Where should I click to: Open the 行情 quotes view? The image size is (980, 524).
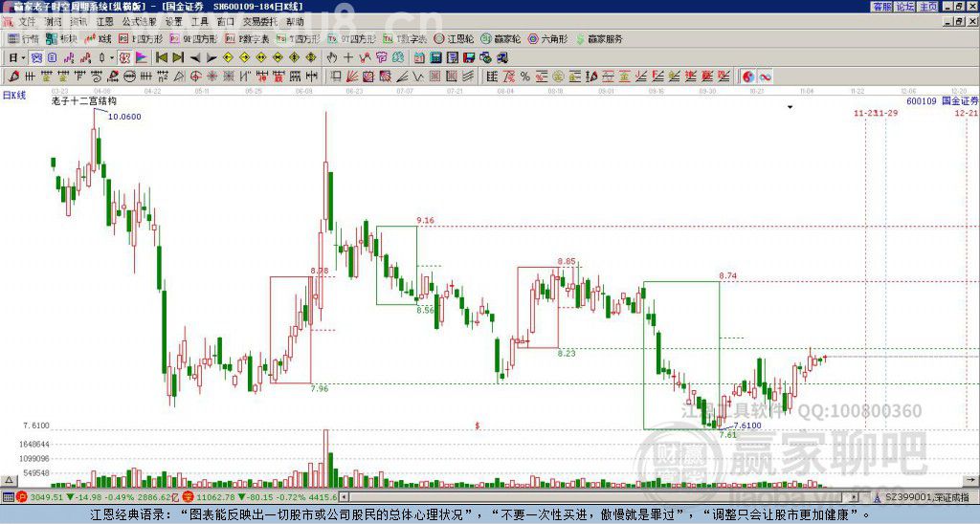tap(24, 38)
